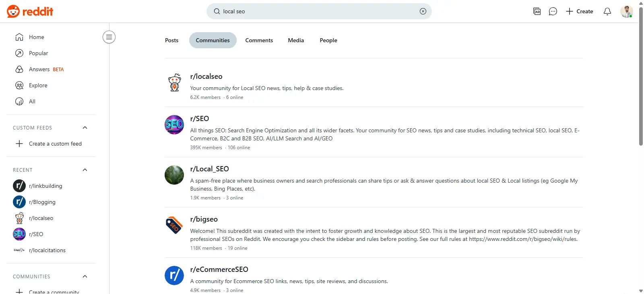Click the search magnifier icon
Screen dimensions: 644x294
(217, 11)
